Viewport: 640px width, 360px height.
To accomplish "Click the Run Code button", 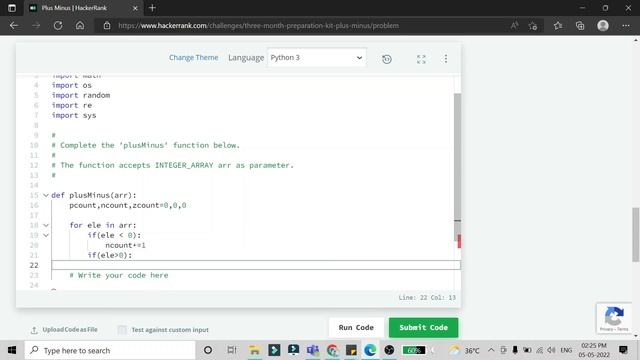I will coord(356,327).
